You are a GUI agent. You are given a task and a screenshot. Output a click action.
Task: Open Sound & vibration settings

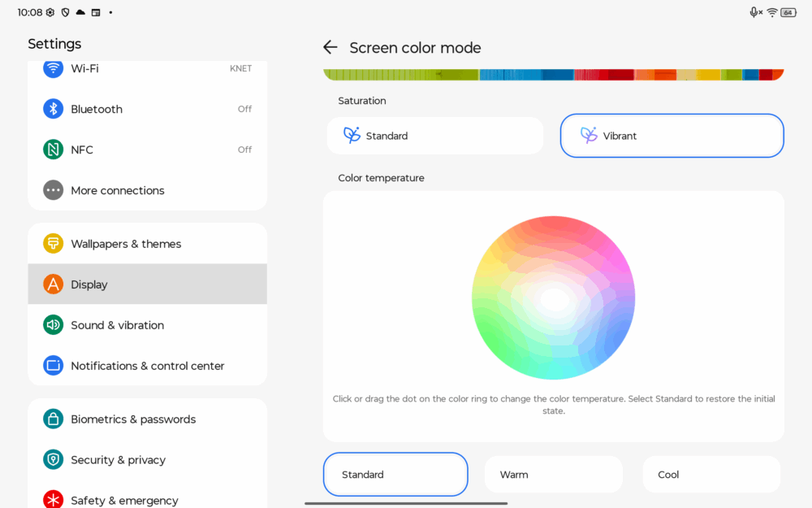point(148,325)
